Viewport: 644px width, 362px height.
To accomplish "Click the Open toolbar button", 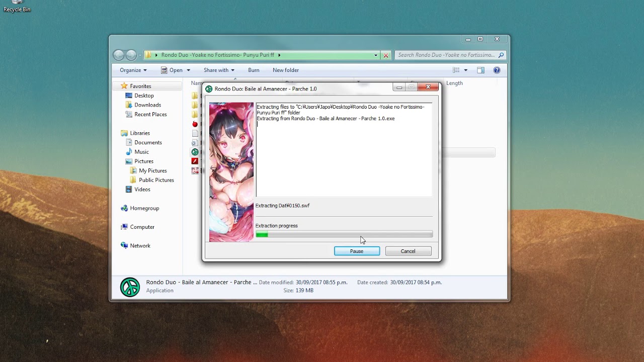I will click(172, 70).
